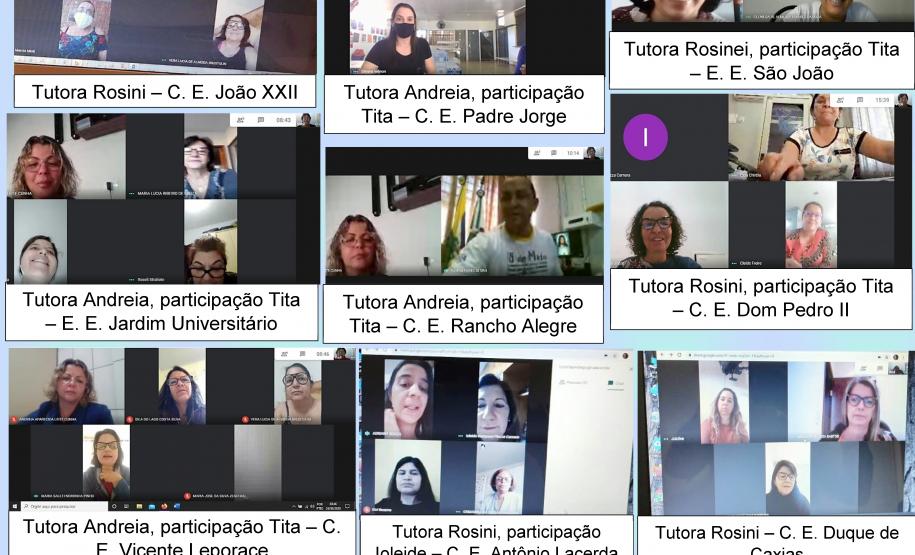915x555 pixels.
Task: Show participants in Duque de Caxias call
Action: pos(863,369)
